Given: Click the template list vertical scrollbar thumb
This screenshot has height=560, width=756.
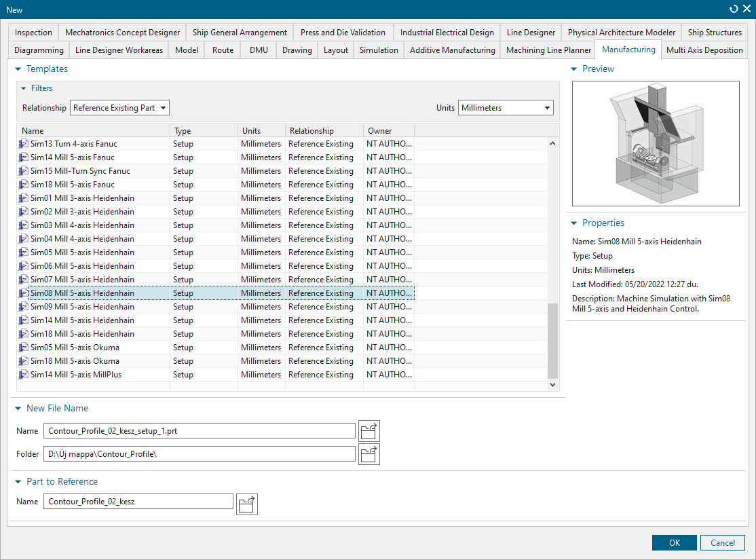Looking at the screenshot, I should tap(552, 341).
